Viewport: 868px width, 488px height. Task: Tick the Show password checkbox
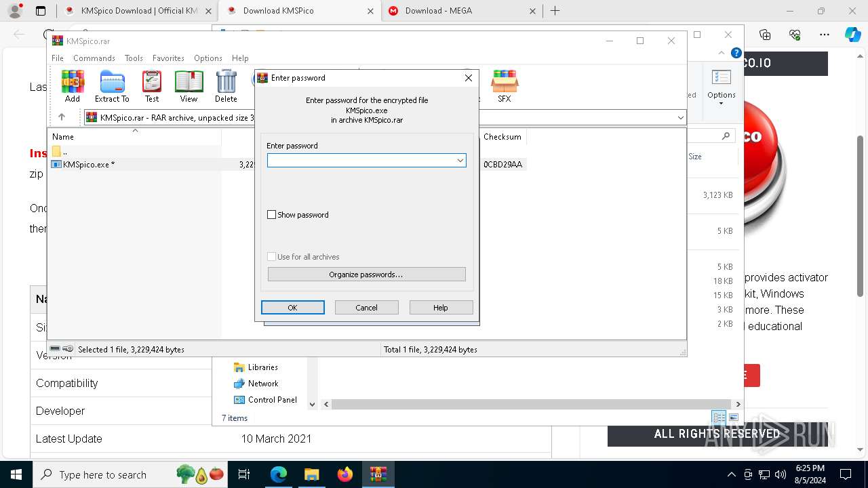coord(272,215)
